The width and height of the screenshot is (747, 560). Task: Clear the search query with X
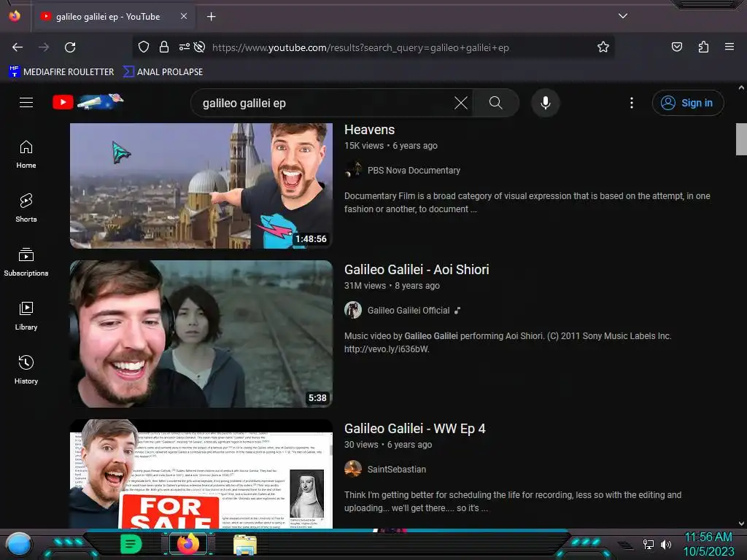point(461,103)
